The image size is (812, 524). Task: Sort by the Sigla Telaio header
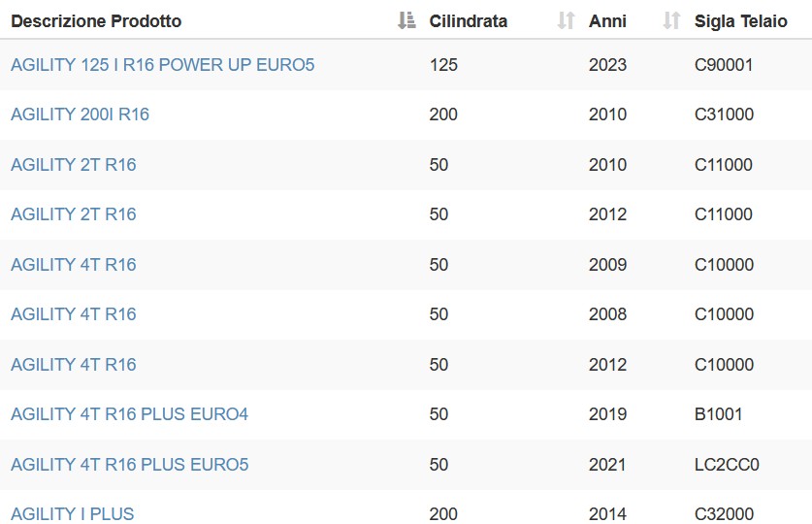[x=740, y=21]
